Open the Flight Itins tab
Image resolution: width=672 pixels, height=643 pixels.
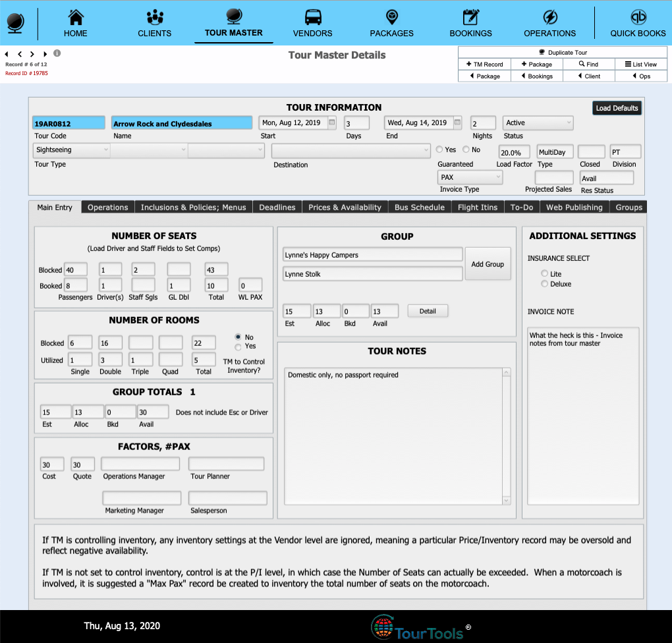pos(478,207)
